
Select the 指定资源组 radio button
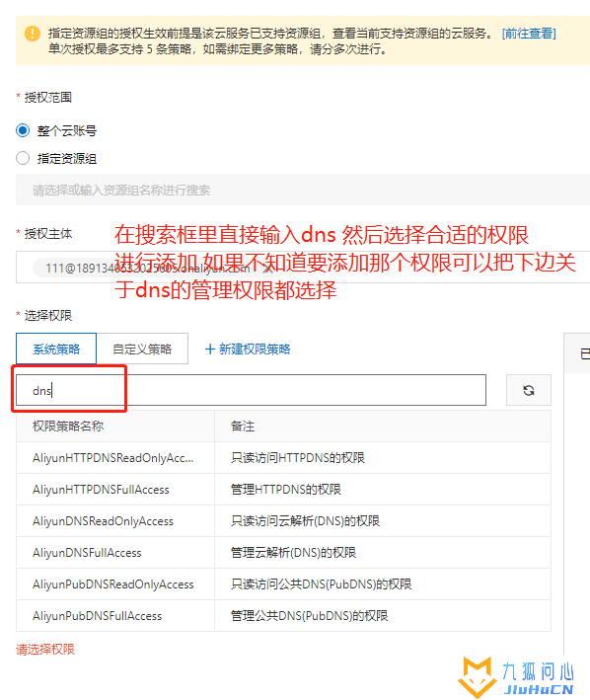pyautogui.click(x=23, y=158)
